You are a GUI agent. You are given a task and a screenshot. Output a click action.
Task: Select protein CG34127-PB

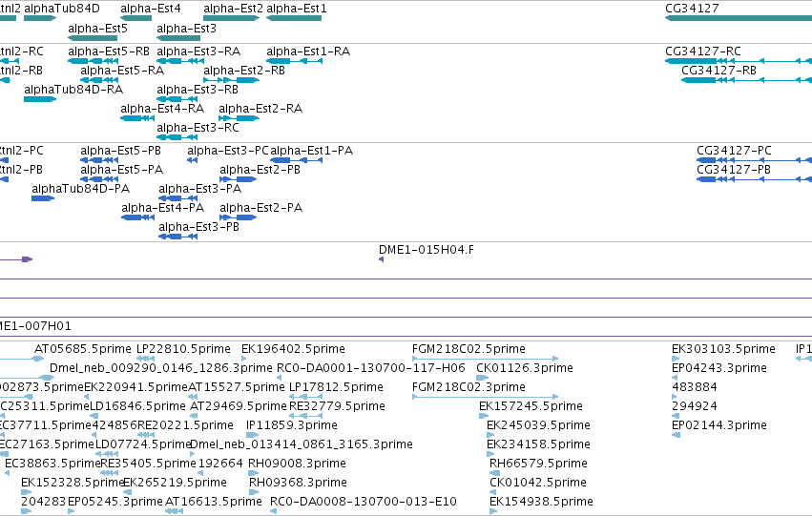click(x=754, y=179)
